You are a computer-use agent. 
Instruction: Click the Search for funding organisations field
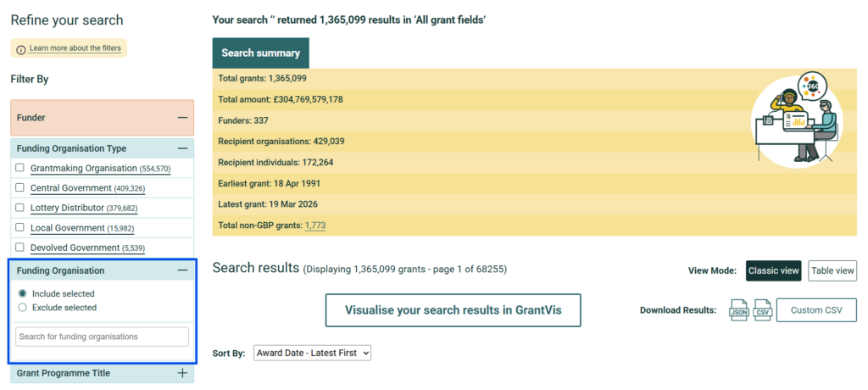(102, 337)
